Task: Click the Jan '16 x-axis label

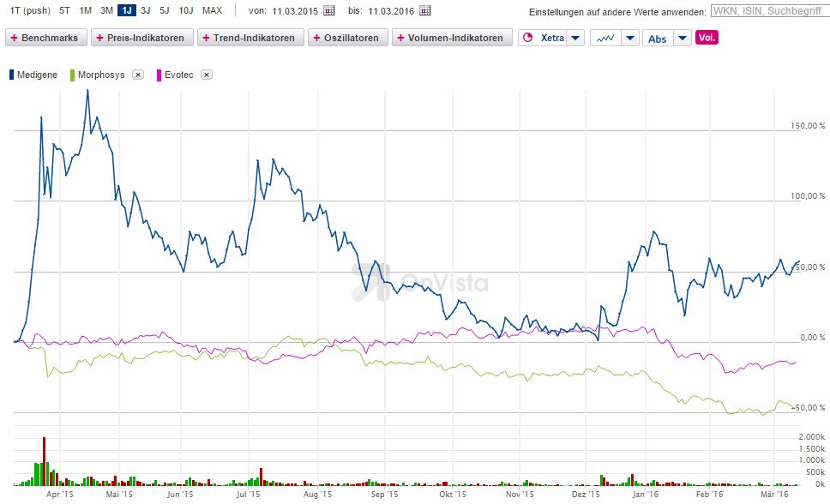Action: click(646, 495)
